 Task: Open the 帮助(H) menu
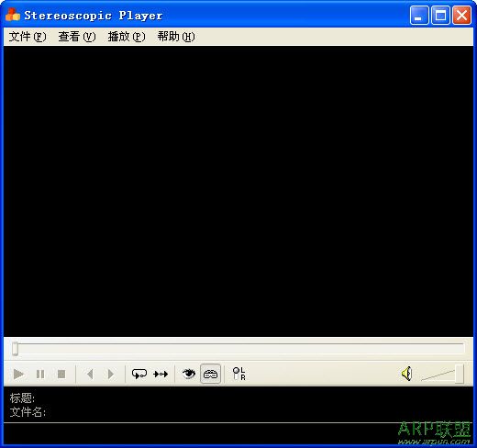coord(176,37)
